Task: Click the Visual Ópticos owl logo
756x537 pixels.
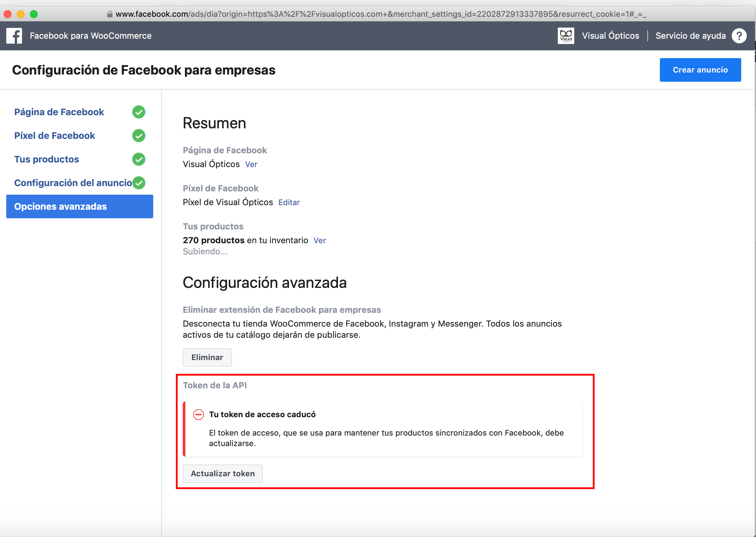Action: coord(566,36)
